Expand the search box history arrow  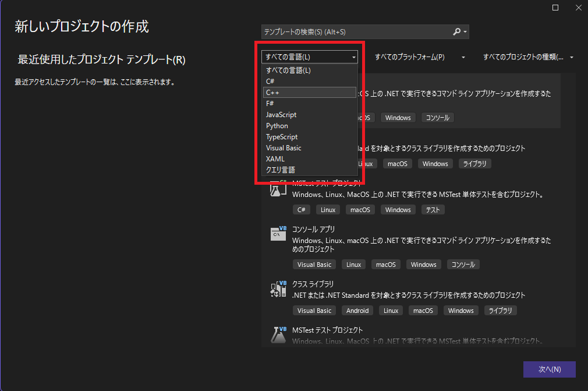coord(466,32)
